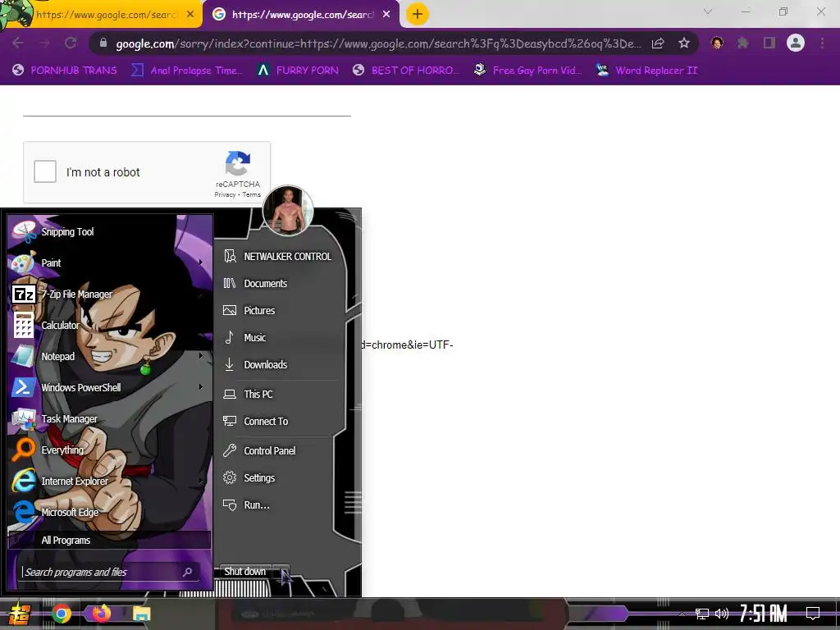Open the Run... dialog

pyautogui.click(x=279, y=505)
